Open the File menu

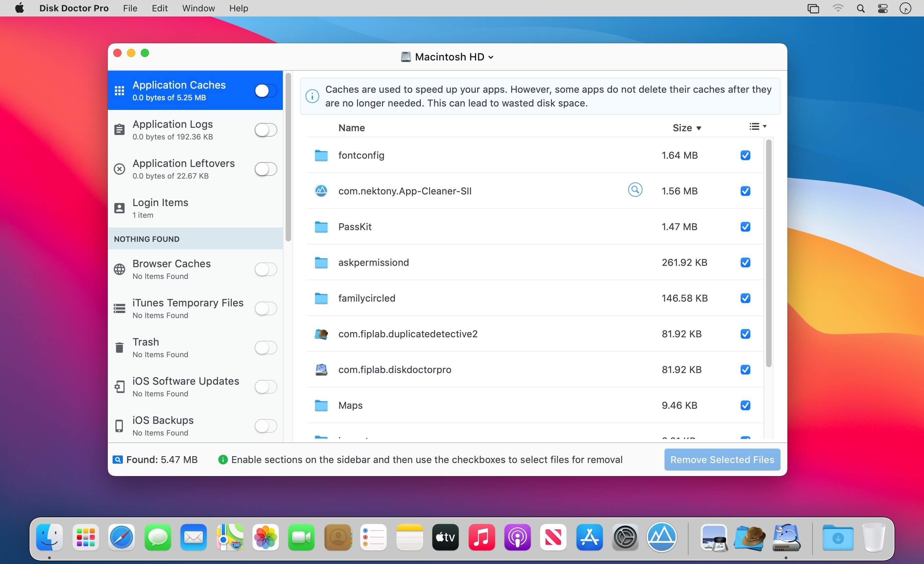(x=130, y=8)
